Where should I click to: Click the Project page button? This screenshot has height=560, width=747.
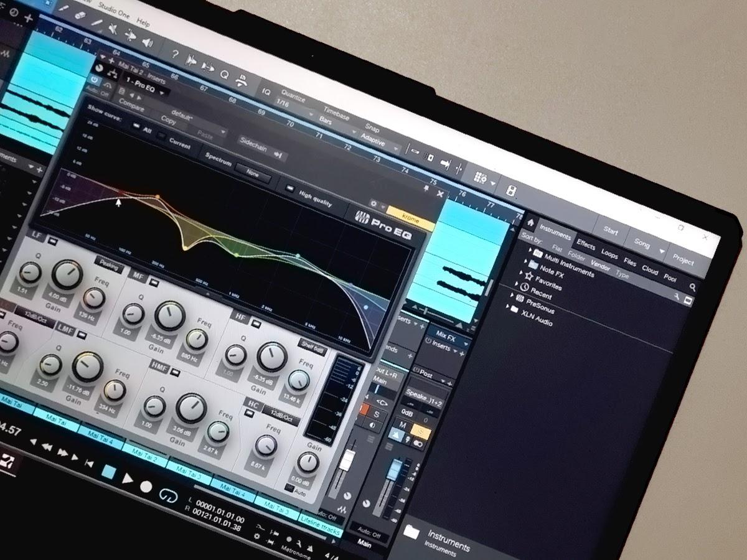coord(683,261)
